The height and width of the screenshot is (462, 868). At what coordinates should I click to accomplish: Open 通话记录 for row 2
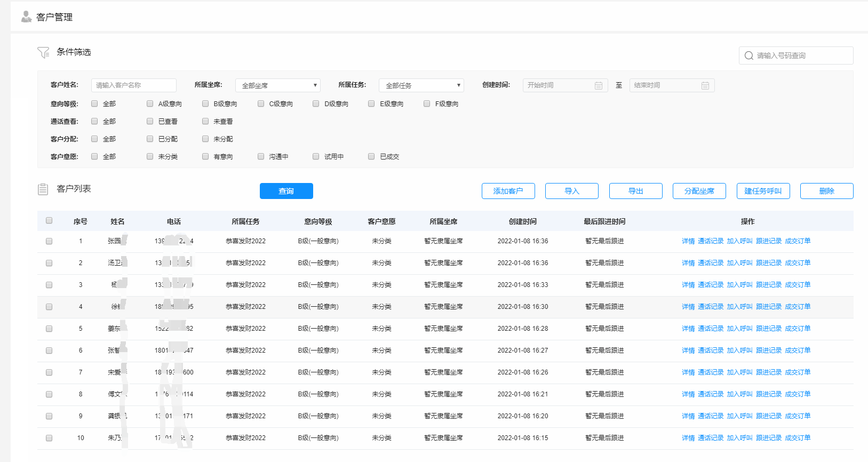coord(711,263)
